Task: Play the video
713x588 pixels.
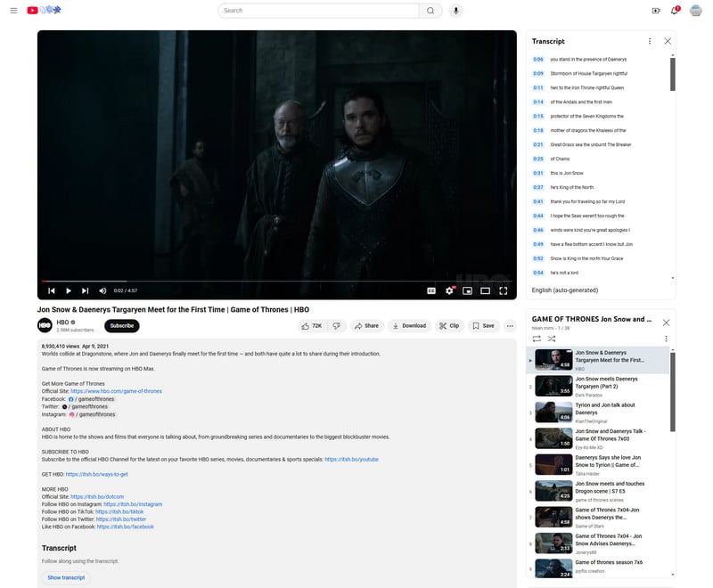Action: [69, 290]
